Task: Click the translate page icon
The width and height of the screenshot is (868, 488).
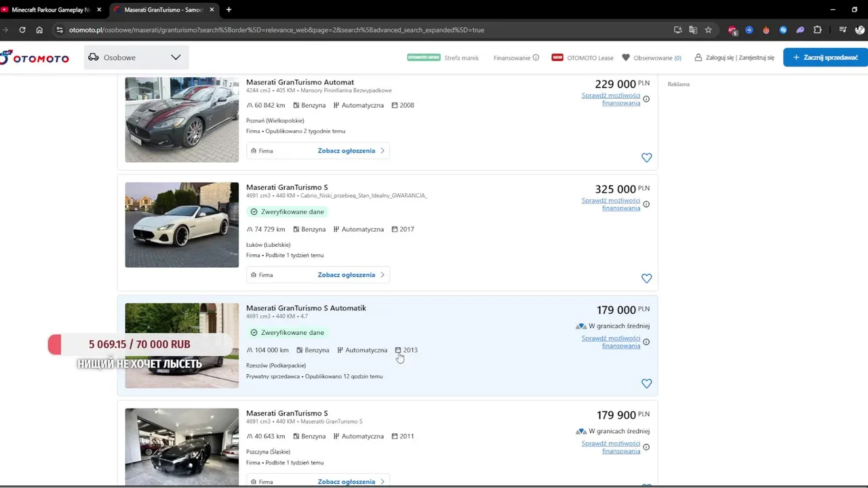Action: click(693, 30)
